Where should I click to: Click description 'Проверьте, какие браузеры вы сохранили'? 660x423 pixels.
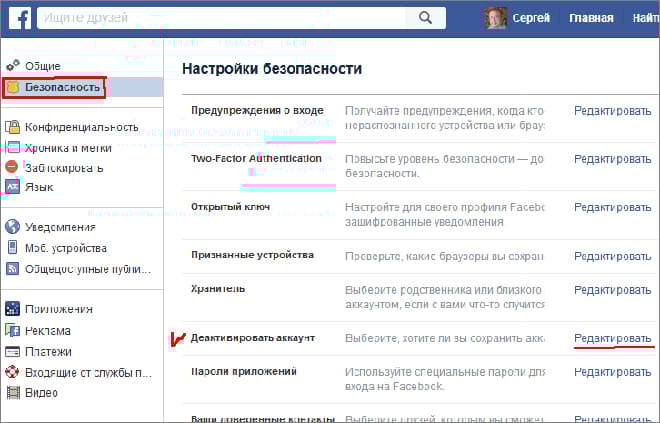point(444,256)
